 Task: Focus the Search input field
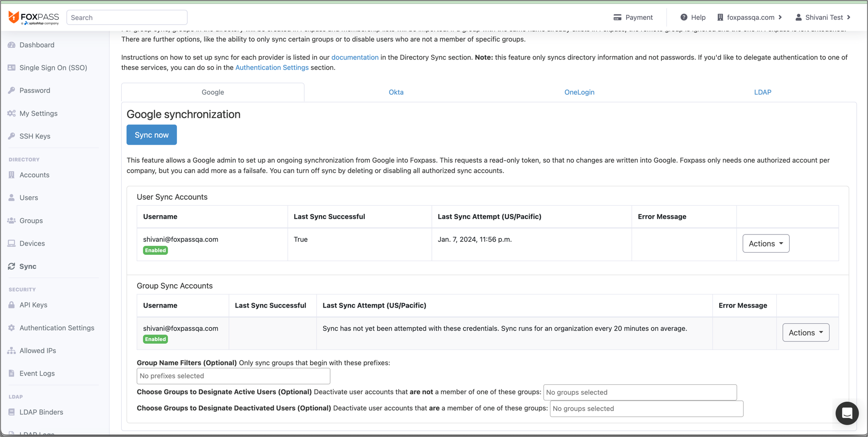pyautogui.click(x=127, y=18)
